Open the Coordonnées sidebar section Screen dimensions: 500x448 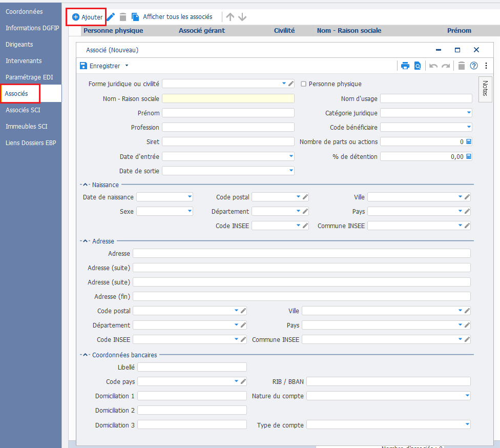24,11
